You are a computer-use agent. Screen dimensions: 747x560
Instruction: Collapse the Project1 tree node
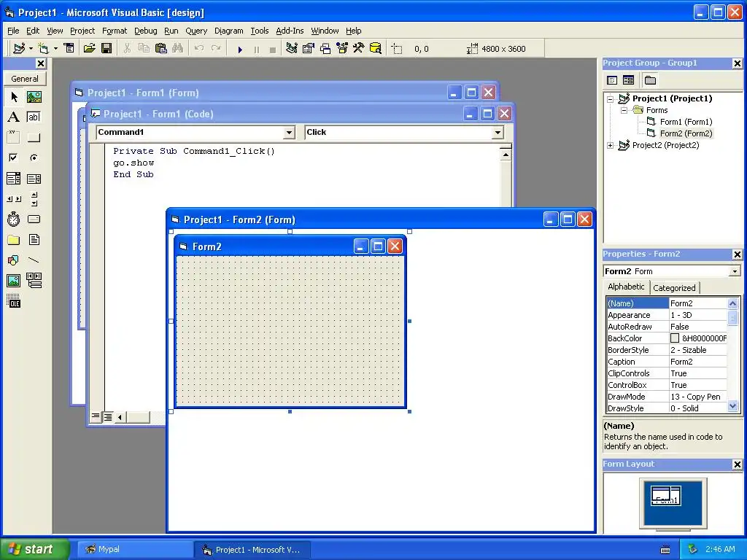click(611, 99)
